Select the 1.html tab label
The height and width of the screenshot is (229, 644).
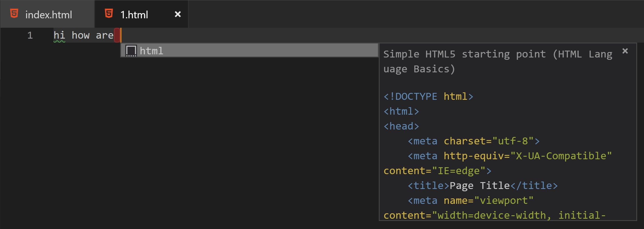(x=134, y=15)
